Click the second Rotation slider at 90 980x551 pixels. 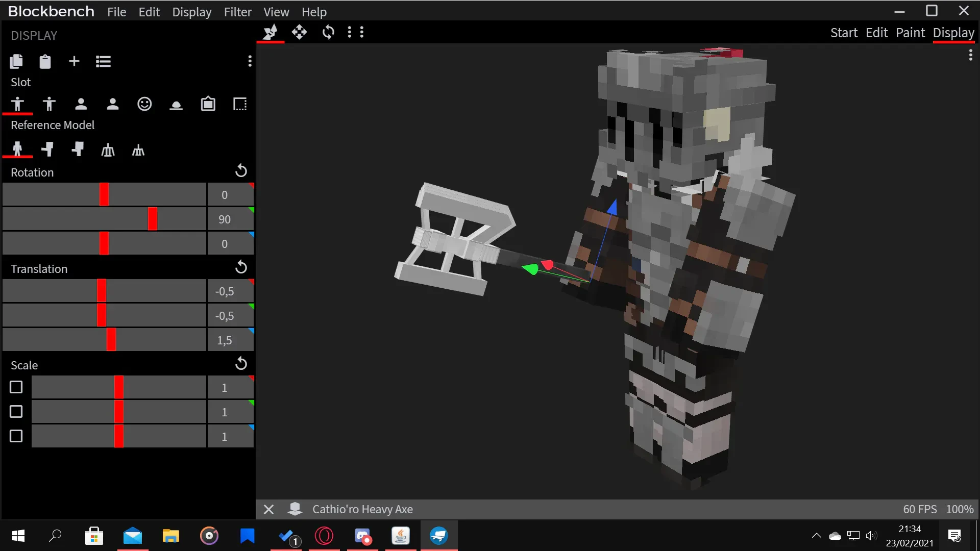point(104,219)
